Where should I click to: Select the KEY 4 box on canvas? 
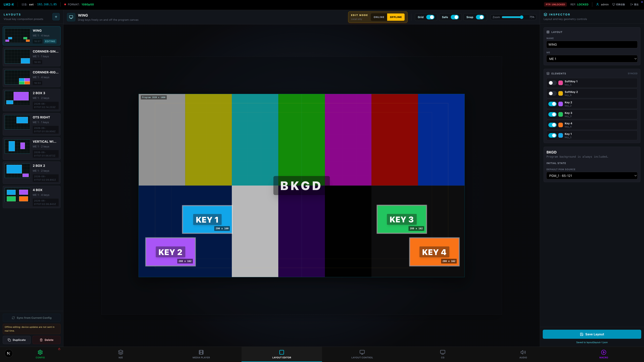(x=434, y=252)
